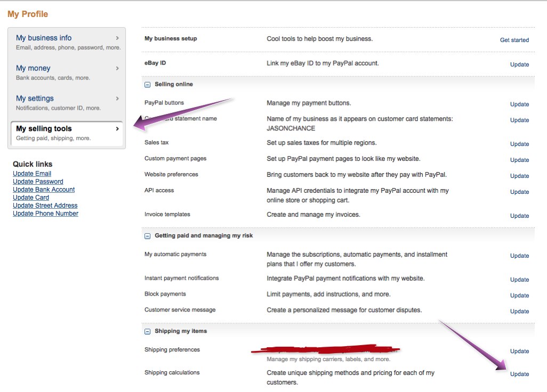Update My automatic payments
The height and width of the screenshot is (392, 547).
click(x=520, y=256)
